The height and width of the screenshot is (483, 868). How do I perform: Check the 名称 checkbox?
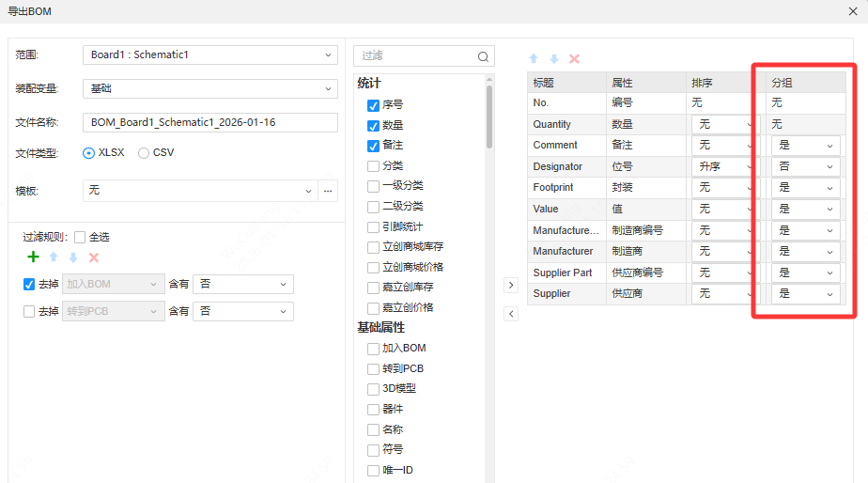tap(373, 429)
